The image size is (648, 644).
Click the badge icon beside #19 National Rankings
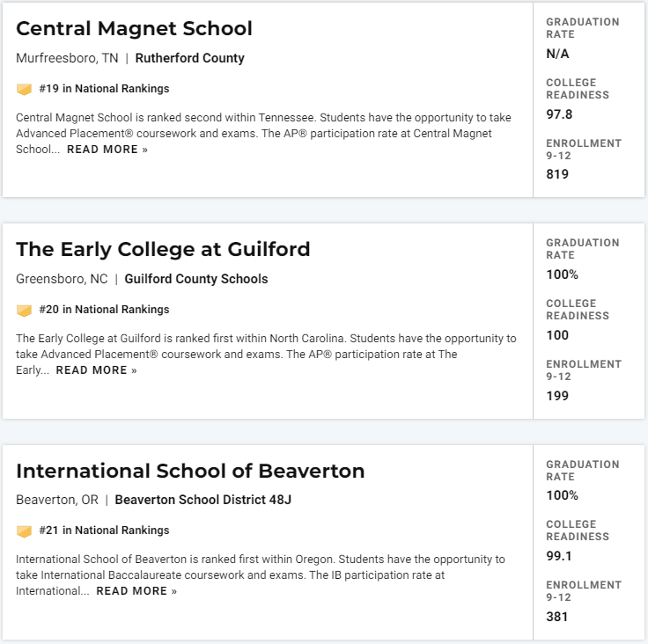tap(24, 89)
